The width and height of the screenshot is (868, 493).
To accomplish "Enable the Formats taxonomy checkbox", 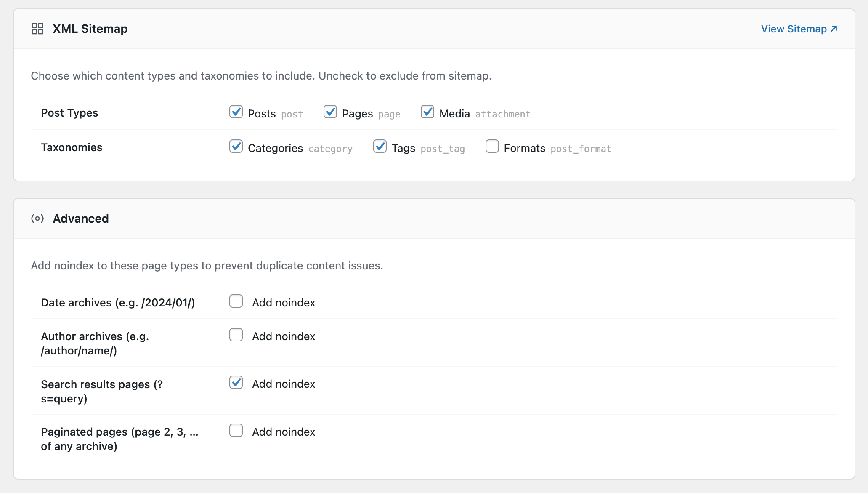I will coord(492,147).
